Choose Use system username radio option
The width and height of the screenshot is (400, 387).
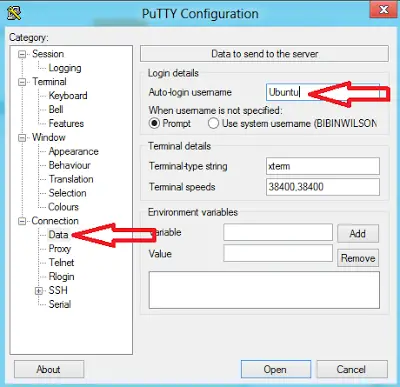pos(213,123)
